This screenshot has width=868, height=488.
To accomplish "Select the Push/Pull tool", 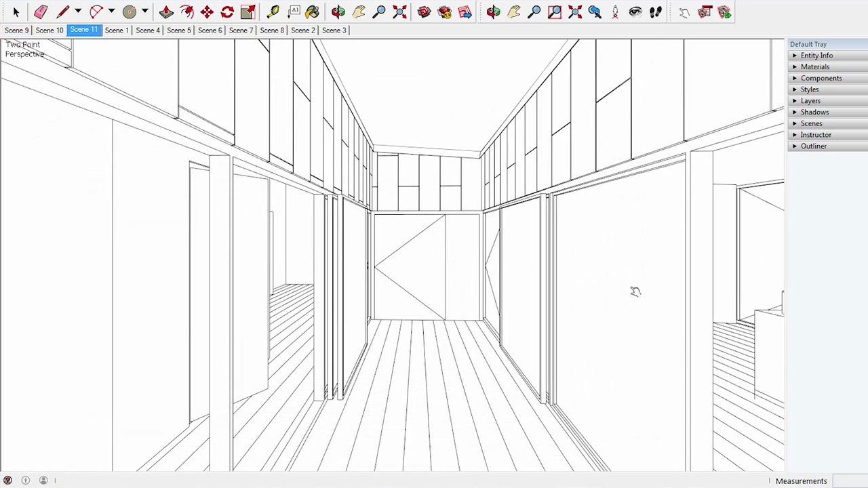I will 166,12.
